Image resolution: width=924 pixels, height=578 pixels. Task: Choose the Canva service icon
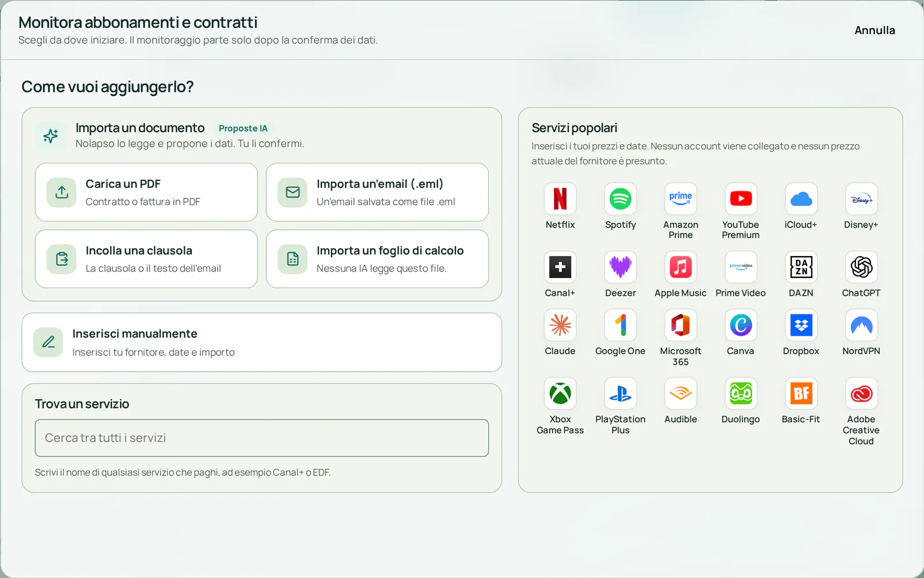point(741,325)
